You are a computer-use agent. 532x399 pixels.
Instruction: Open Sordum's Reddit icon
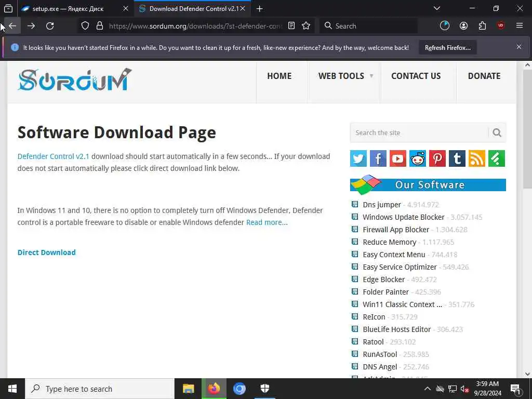click(x=418, y=158)
